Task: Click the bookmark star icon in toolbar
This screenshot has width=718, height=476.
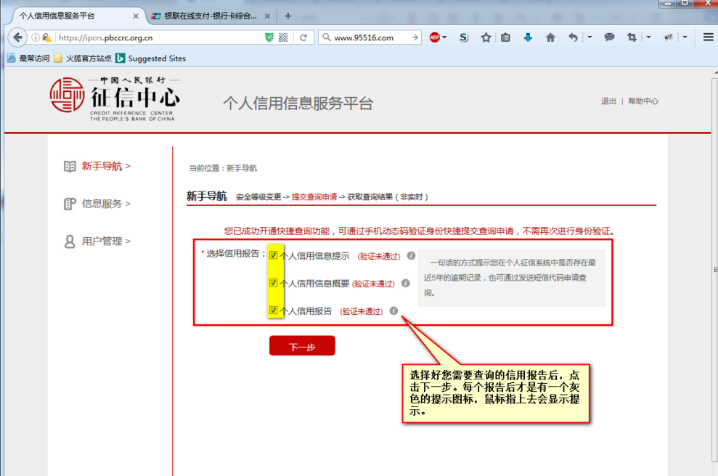Action: click(x=486, y=38)
